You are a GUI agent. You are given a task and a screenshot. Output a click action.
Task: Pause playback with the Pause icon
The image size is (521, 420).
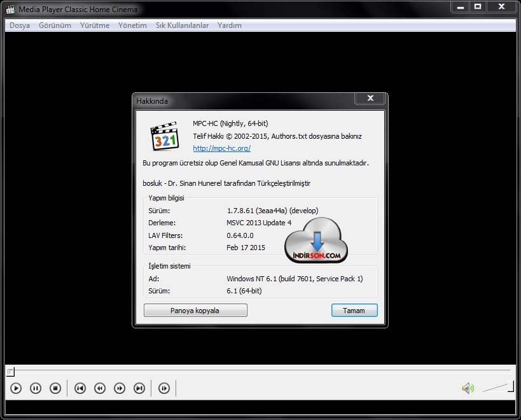[x=36, y=388]
